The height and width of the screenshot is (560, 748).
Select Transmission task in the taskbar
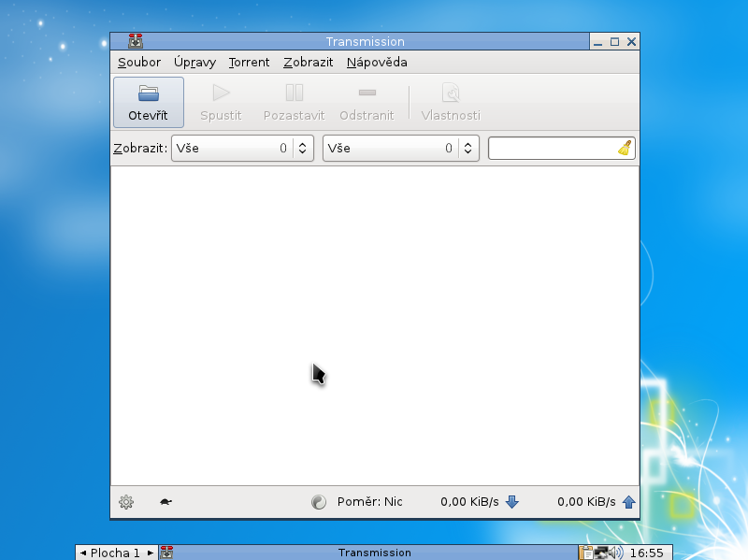[367, 553]
